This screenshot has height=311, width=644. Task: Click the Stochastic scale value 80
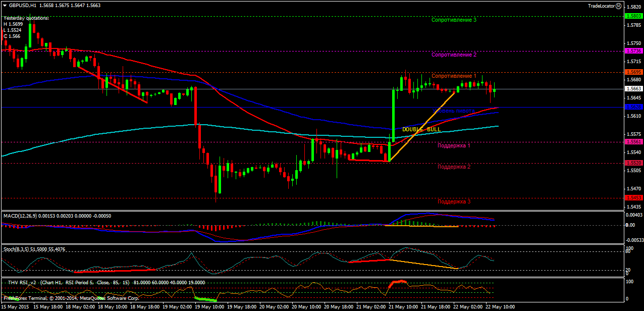628,251
